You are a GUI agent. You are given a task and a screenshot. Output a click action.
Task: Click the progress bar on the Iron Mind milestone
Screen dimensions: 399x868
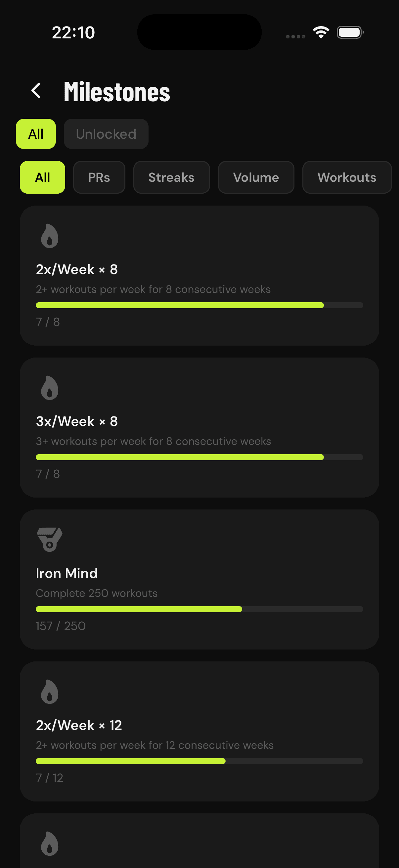[199, 609]
